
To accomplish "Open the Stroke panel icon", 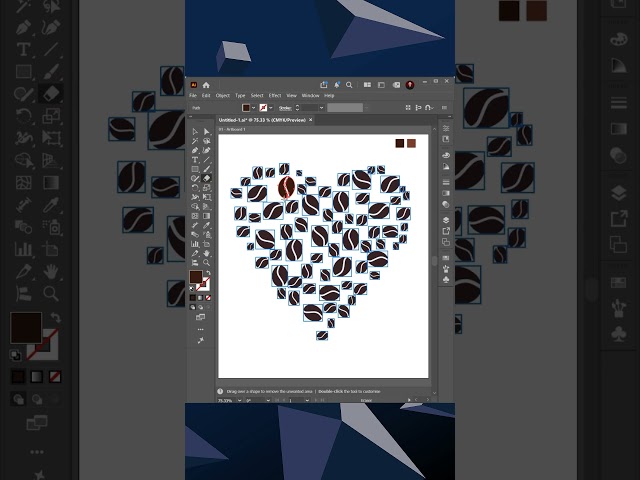I will click(x=446, y=182).
